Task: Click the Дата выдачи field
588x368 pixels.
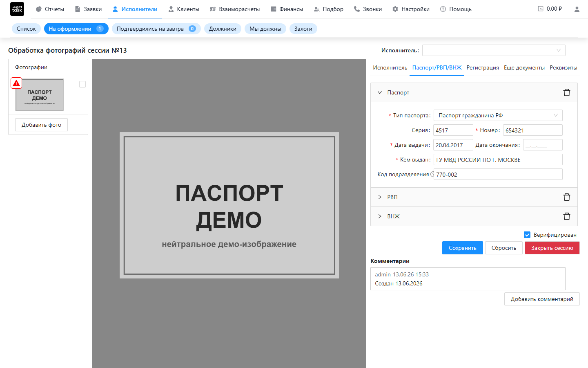Action: point(453,145)
